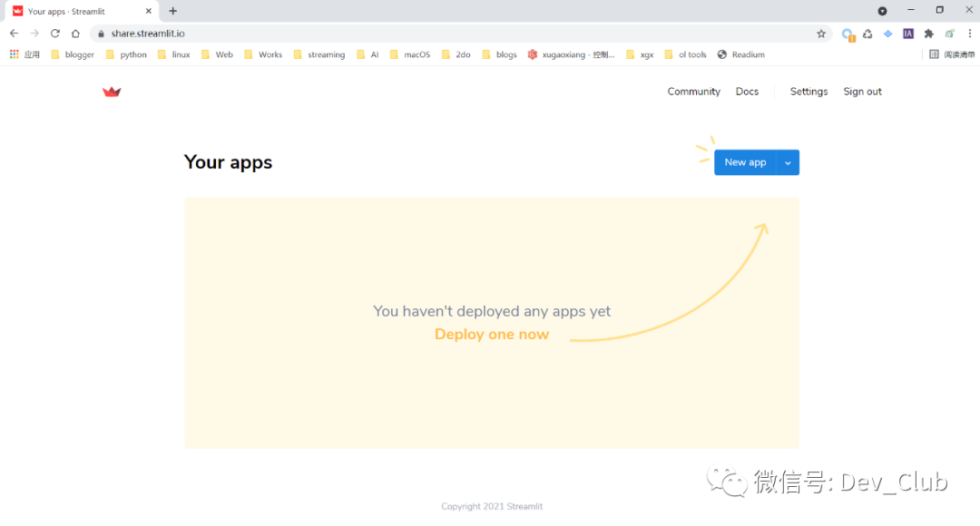Screen dimensions: 980x526
Task: Open the apps grid bookmark icon
Action: pos(14,54)
